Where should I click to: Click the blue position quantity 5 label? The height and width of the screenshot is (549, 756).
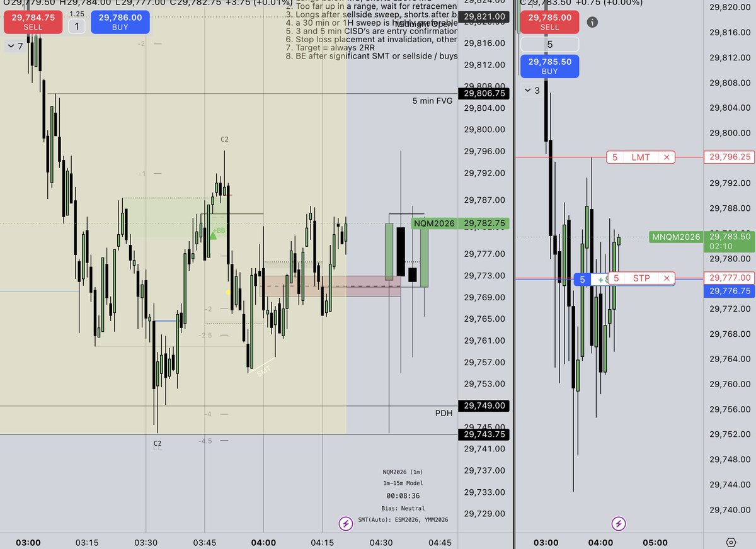[583, 280]
